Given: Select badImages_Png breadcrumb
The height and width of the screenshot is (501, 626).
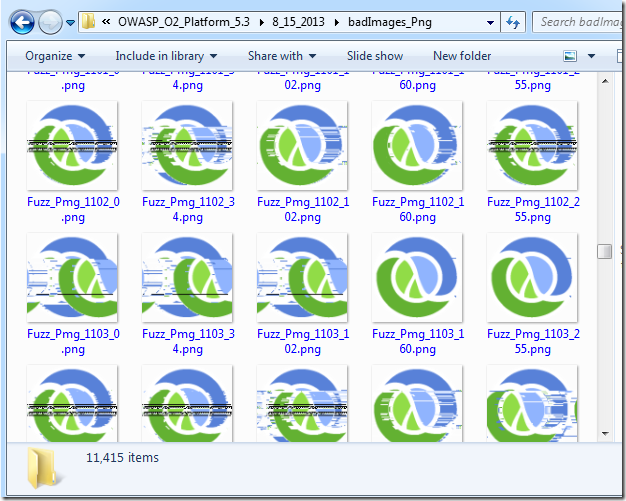Looking at the screenshot, I should tap(390, 22).
